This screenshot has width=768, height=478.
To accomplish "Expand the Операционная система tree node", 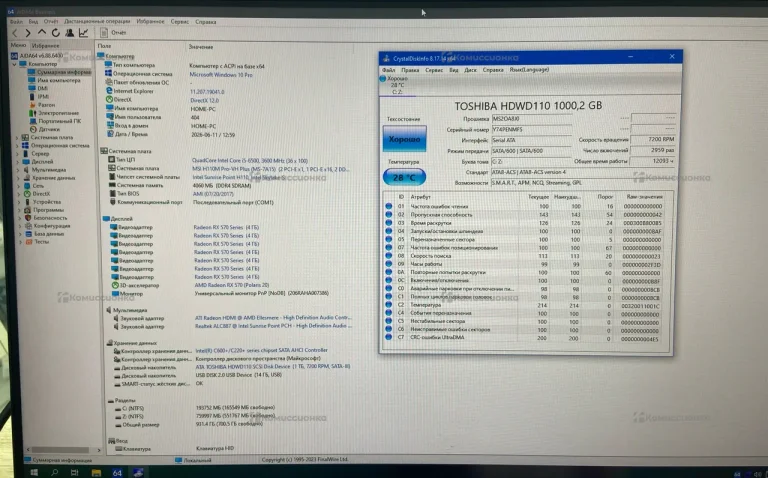I will pos(18,145).
